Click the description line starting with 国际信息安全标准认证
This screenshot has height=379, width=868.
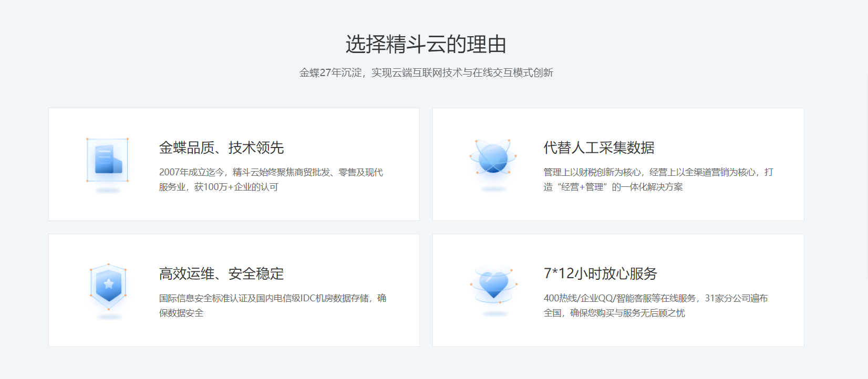tap(272, 298)
